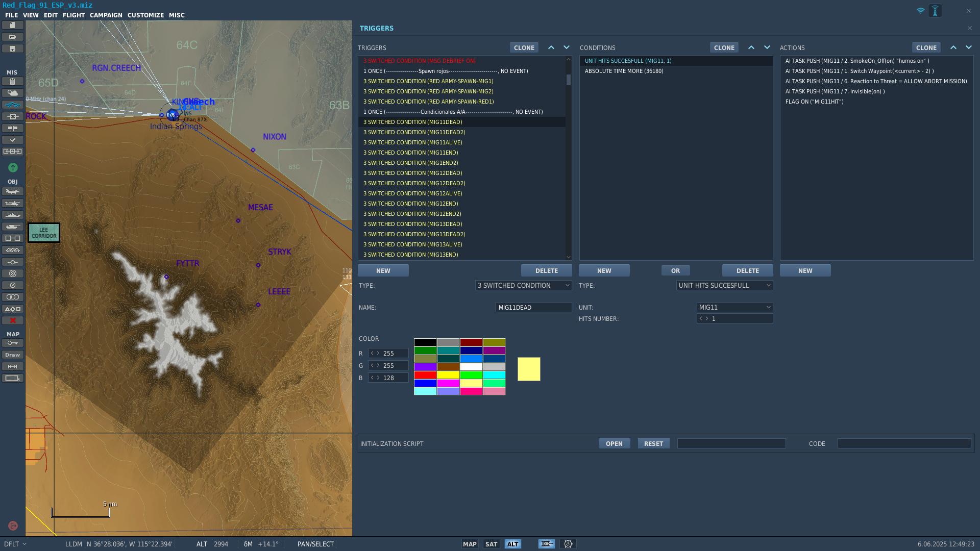This screenshot has height=551, width=980.
Task: Open the Draw tool in MAP section
Action: point(13,355)
